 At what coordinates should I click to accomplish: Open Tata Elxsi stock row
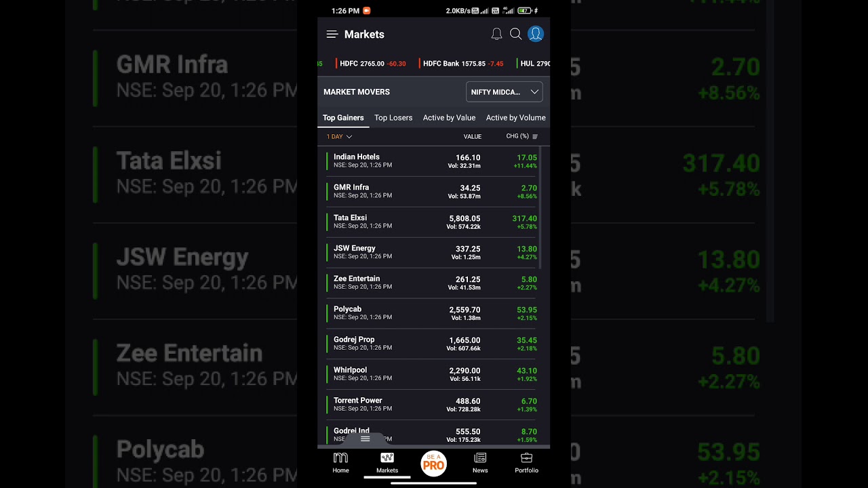432,222
